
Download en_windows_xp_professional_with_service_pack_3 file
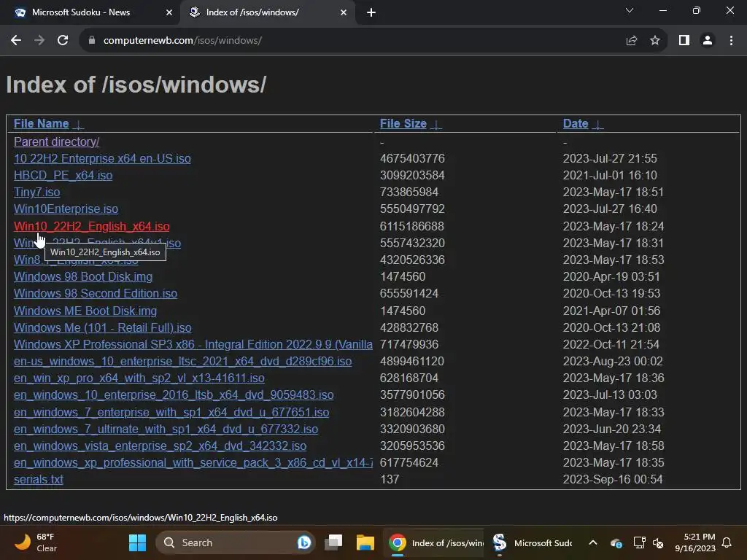pos(193,463)
